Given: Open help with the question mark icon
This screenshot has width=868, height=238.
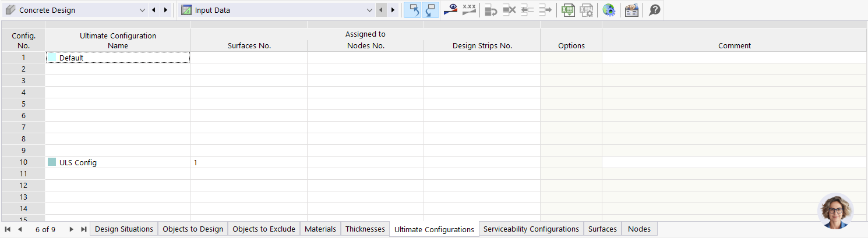Looking at the screenshot, I should tap(655, 10).
